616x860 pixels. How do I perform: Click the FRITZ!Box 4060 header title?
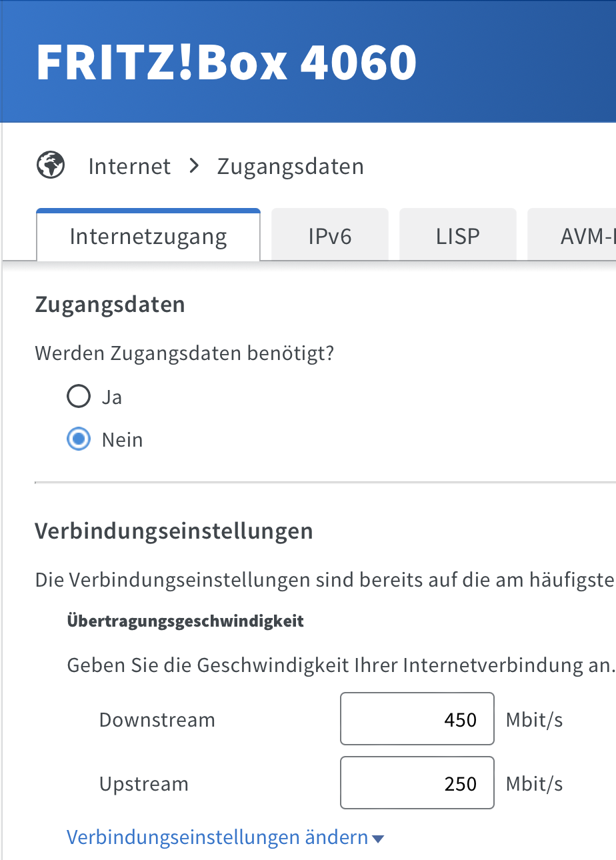tap(227, 62)
